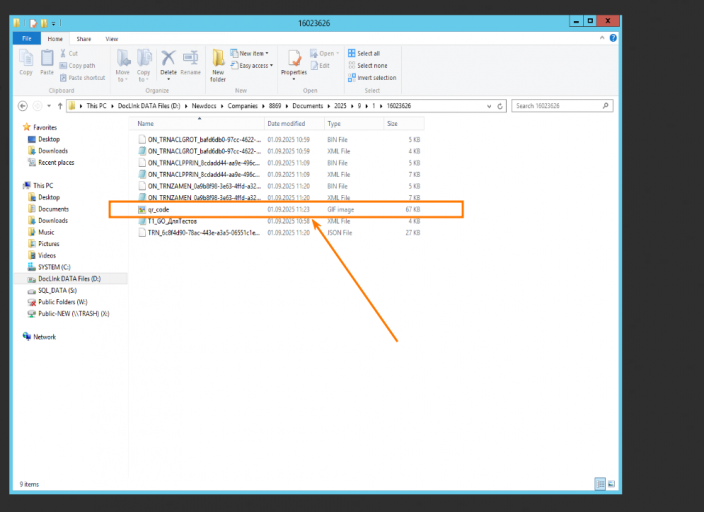Open DocLink DATA Files (D:) drive
This screenshot has height=512, width=704.
70,279
